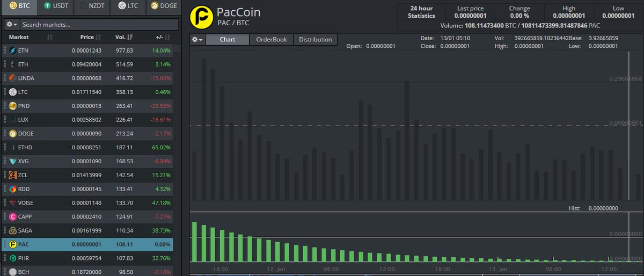Select the SAGA coin icon
The width and height of the screenshot is (644, 276).
pos(13,230)
